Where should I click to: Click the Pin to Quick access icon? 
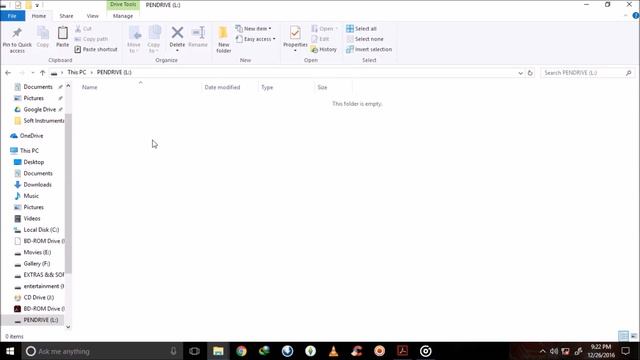coord(17,33)
